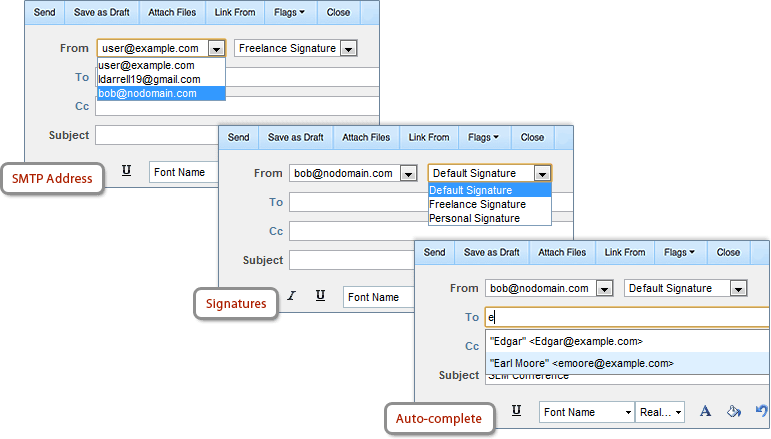
Task: Click the Italic icon in the Signatures window
Action: 292,296
